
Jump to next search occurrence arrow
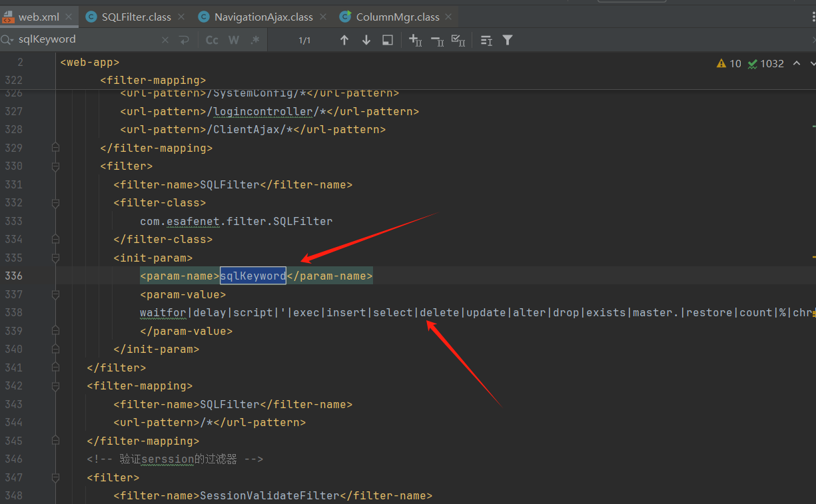(x=366, y=40)
